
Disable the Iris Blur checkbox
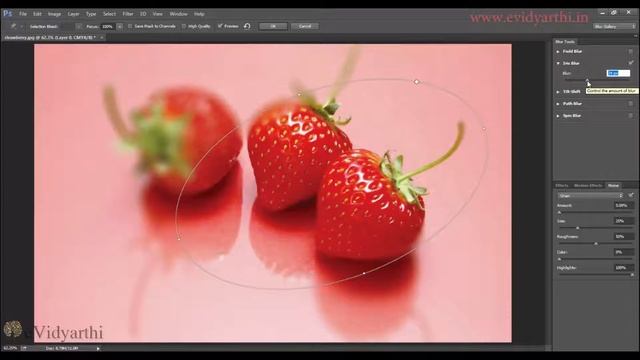point(631,63)
